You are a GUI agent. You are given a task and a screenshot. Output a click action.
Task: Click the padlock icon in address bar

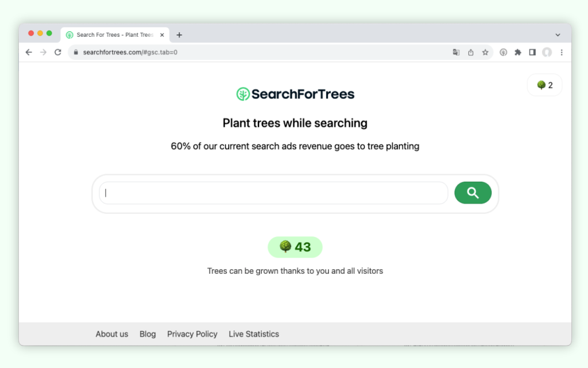coord(75,52)
